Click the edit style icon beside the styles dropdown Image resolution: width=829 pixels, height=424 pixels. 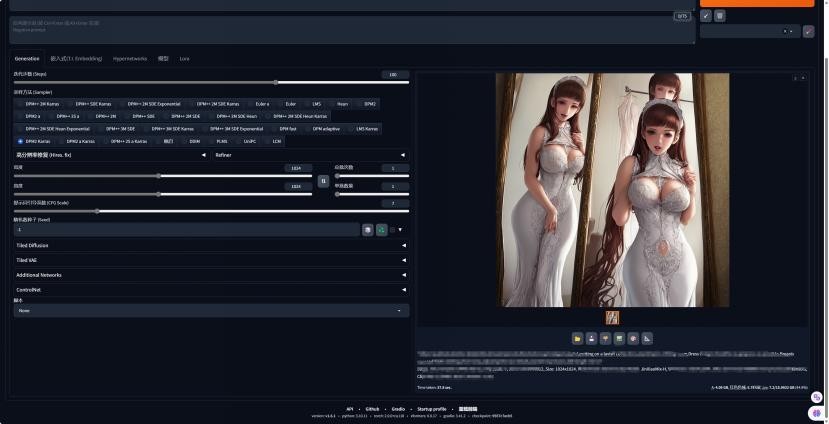click(x=808, y=32)
